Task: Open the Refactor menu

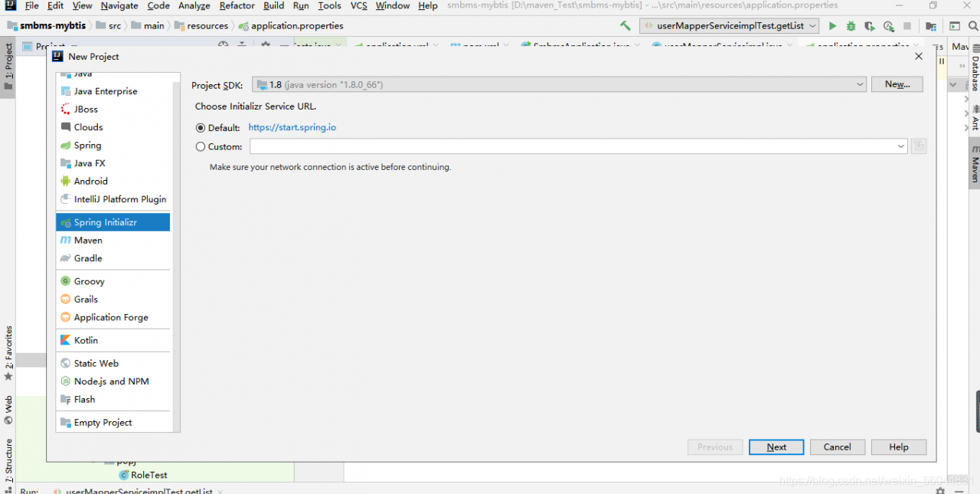Action: point(237,5)
